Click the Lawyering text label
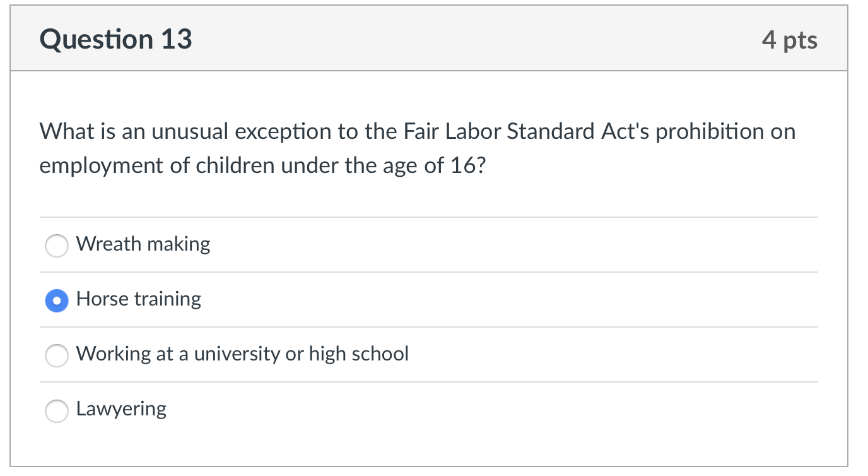Viewport: 868px width, 476px height. [x=120, y=410]
